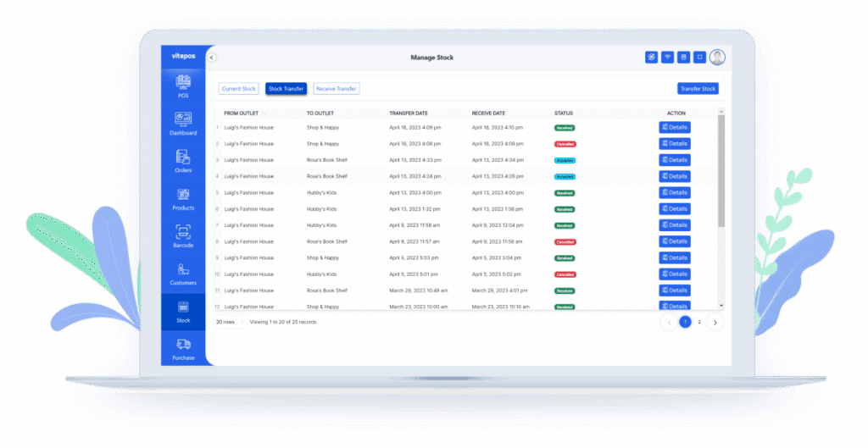Open Details for April 18 4:09 pm transfer
Viewport: 868px width, 448px height.
675,127
